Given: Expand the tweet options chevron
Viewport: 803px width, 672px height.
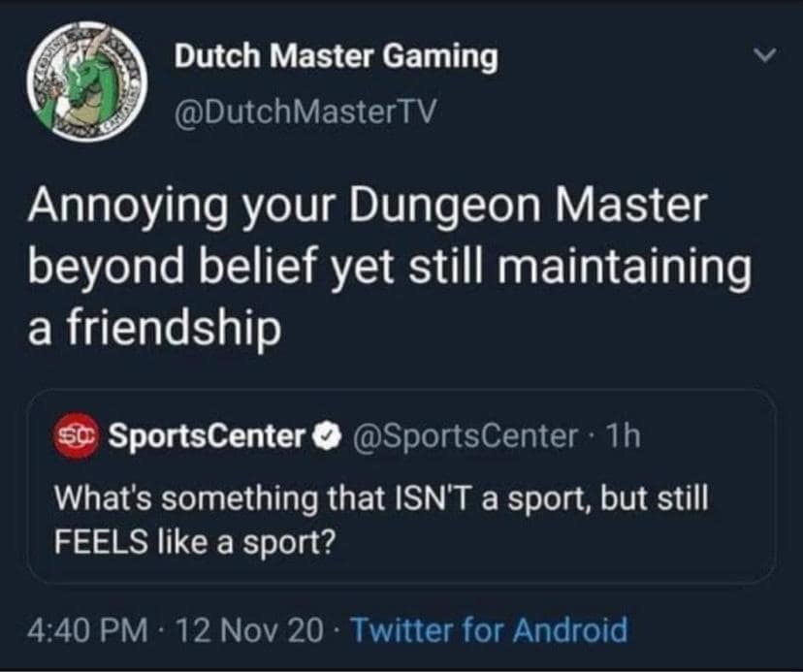Looking at the screenshot, I should point(766,55).
